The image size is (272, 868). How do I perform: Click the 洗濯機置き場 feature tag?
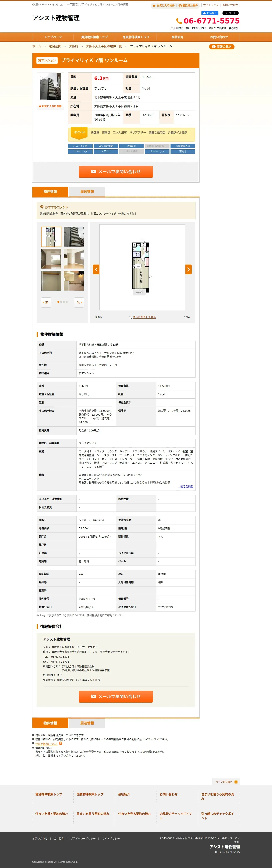point(183,146)
